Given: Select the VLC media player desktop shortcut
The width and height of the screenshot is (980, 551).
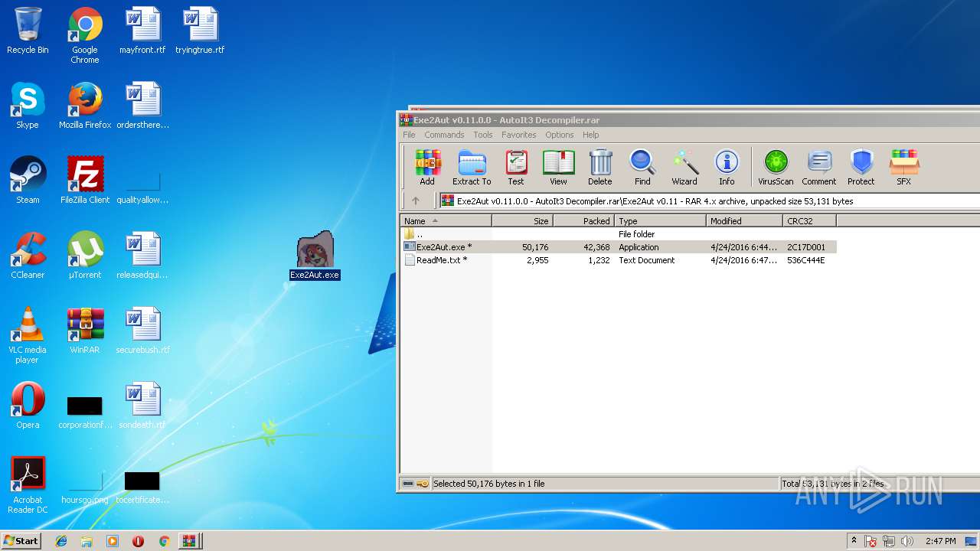Looking at the screenshot, I should pos(28,335).
